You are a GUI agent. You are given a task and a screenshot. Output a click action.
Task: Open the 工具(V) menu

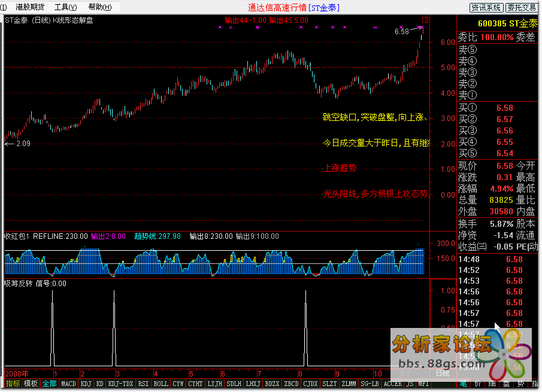66,7
